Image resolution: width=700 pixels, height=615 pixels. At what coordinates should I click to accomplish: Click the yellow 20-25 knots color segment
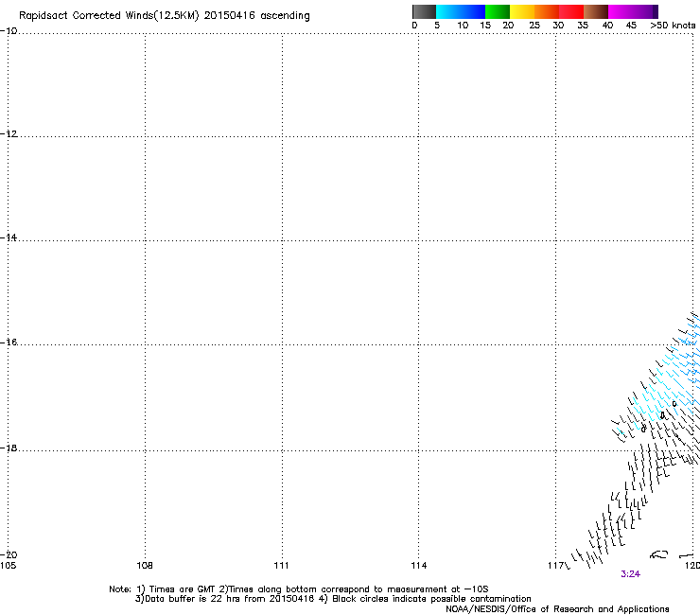pos(522,11)
